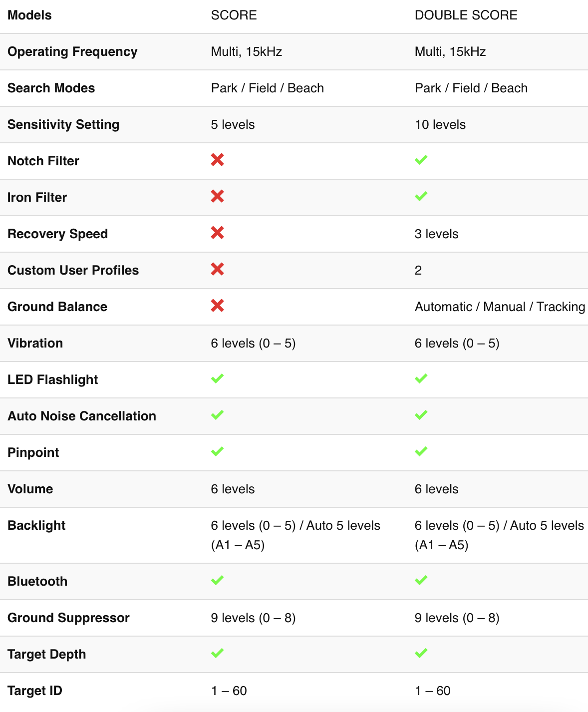Click the Models header label
This screenshot has width=588, height=712.
[29, 15]
